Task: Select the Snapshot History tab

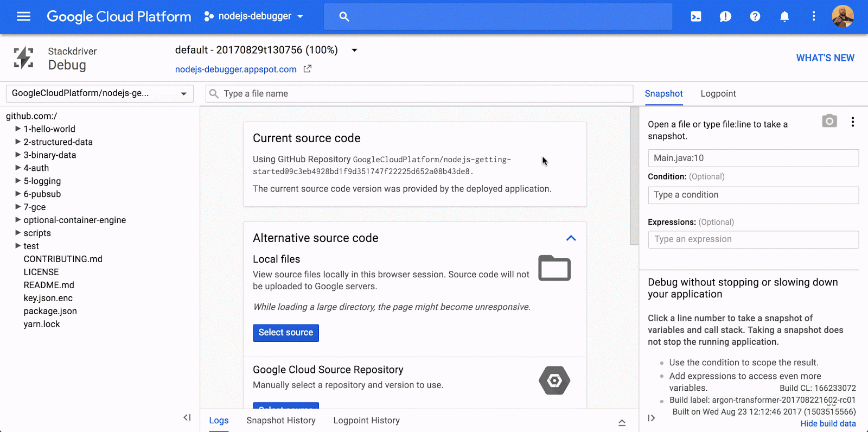Action: tap(281, 420)
